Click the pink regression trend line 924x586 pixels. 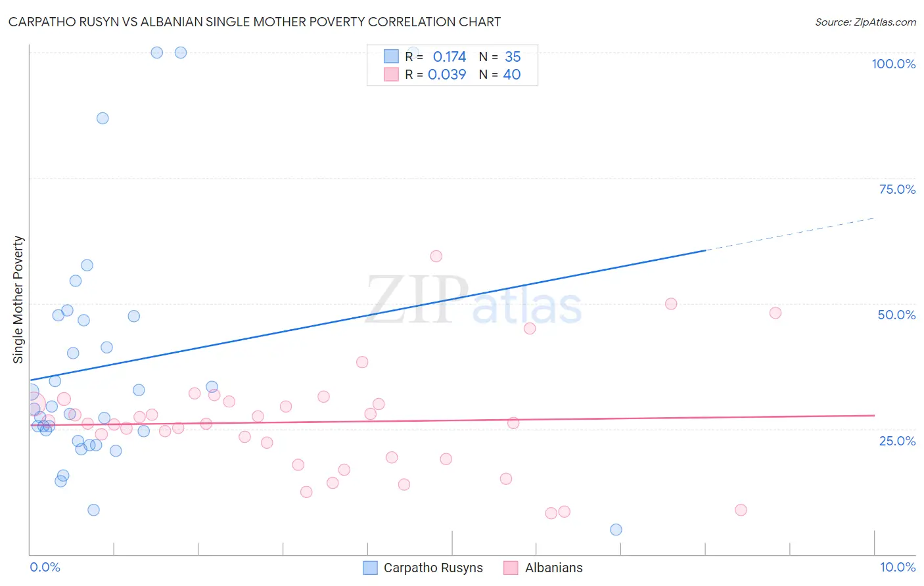coord(452,420)
